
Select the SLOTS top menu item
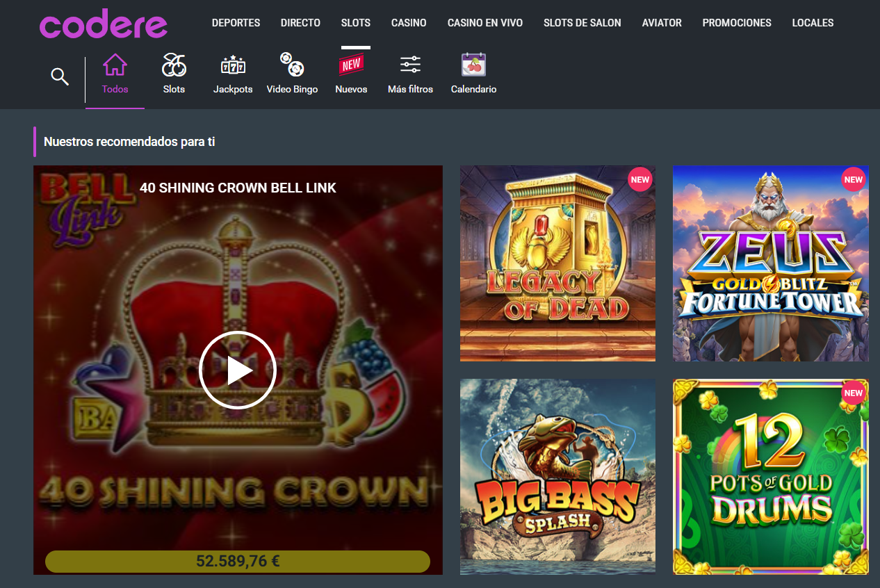pyautogui.click(x=356, y=23)
